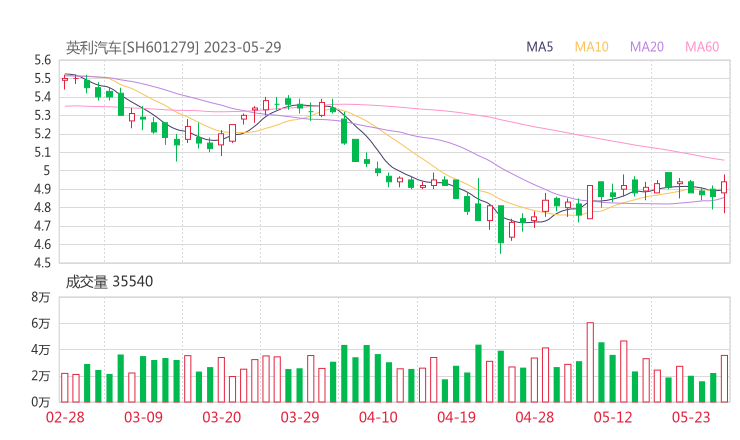
Task: Select the last red volume bar at right edge
Action: pos(724,379)
